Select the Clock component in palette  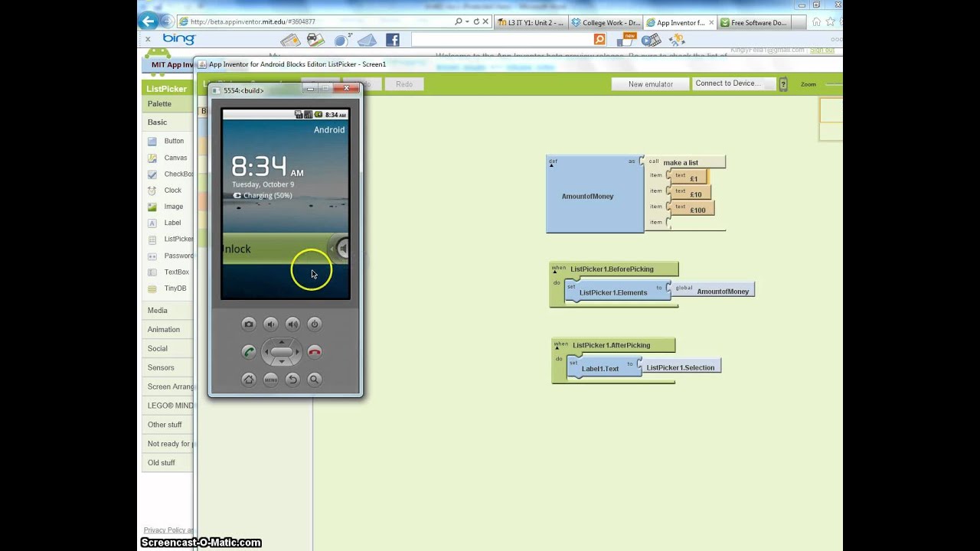pyautogui.click(x=172, y=191)
